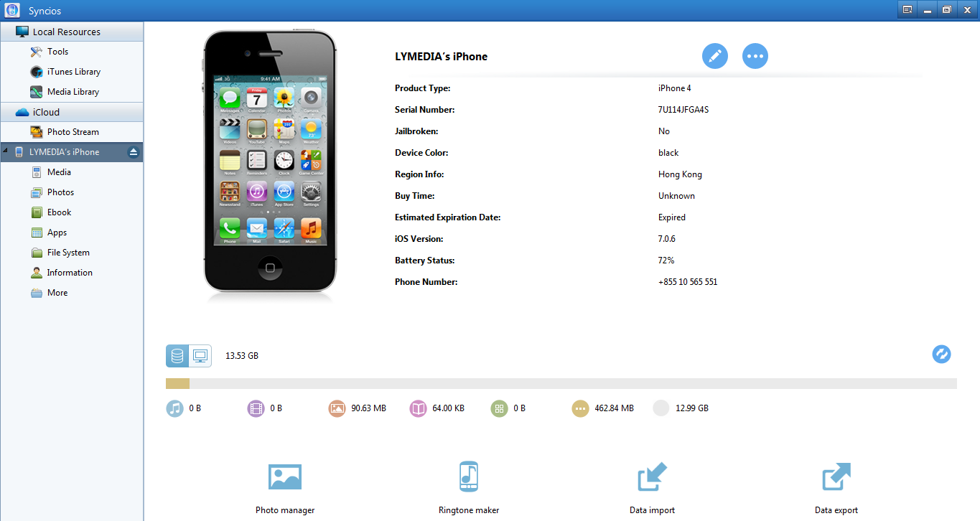Click the iOS Version value 7.0.6
980x521 pixels.
tap(668, 239)
